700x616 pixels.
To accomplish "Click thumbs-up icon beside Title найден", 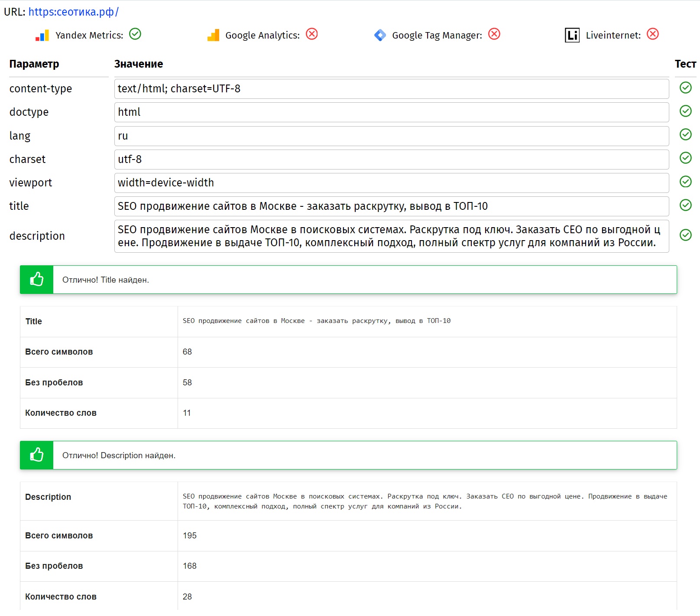I will tap(37, 280).
